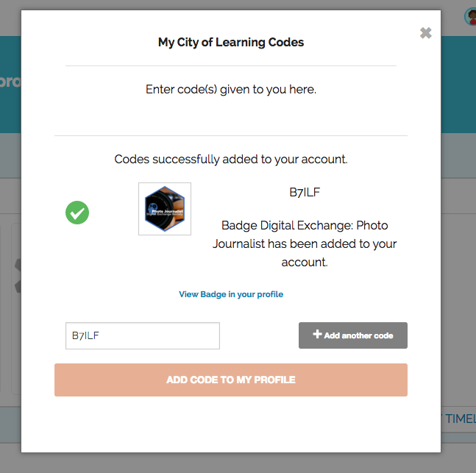Select the Codes successfully added confirmation message
The width and height of the screenshot is (476, 473).
pyautogui.click(x=231, y=159)
